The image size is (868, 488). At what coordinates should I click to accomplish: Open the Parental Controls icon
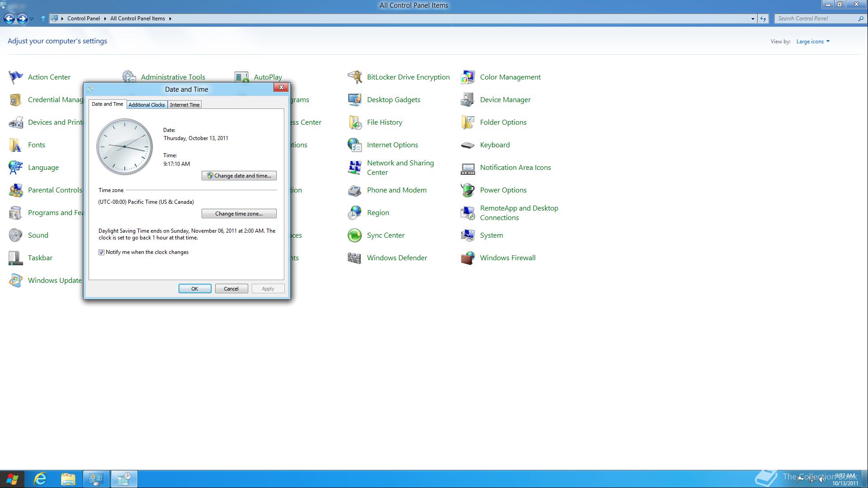pyautogui.click(x=16, y=190)
